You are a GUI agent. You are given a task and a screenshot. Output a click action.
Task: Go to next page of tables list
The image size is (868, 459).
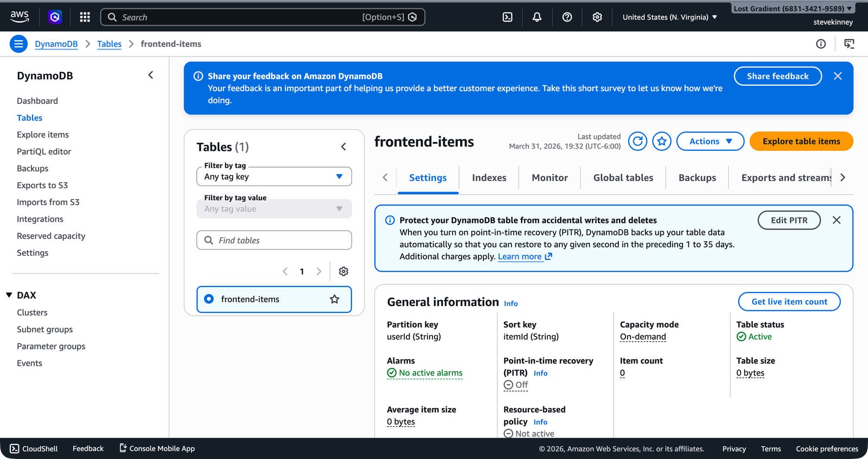click(x=319, y=271)
